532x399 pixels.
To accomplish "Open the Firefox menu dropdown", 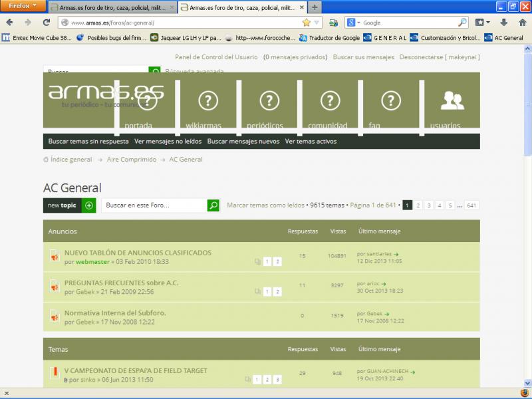I will pos(23,6).
